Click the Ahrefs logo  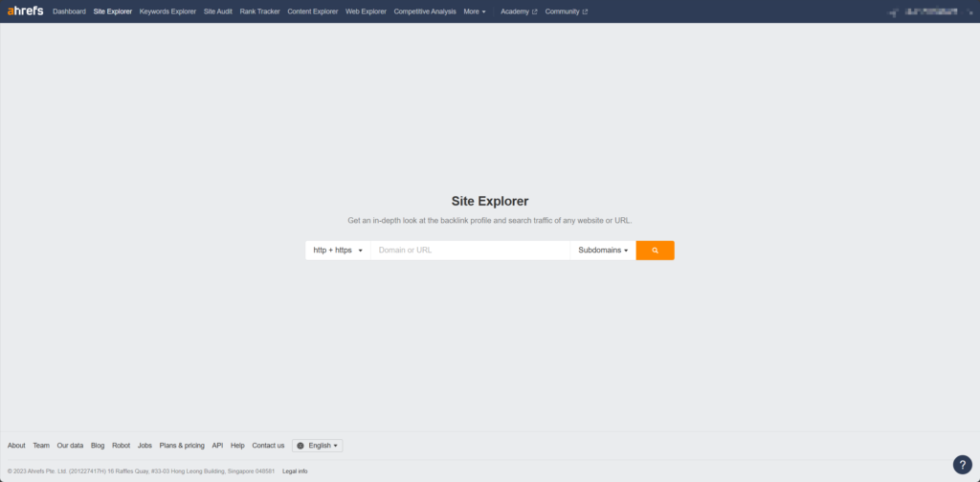25,11
